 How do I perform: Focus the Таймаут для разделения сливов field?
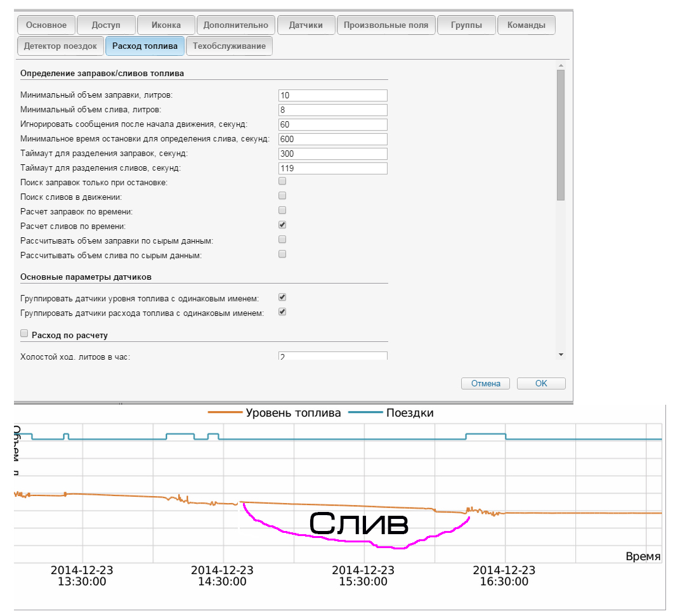coord(332,168)
